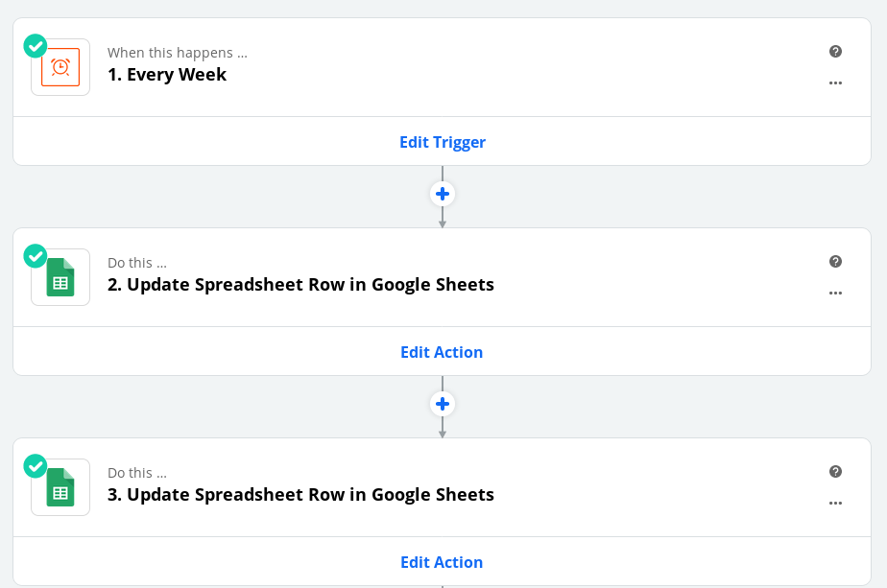Click the green checkmark on step 2
Viewport: 887px width, 588px height.
(x=35, y=256)
